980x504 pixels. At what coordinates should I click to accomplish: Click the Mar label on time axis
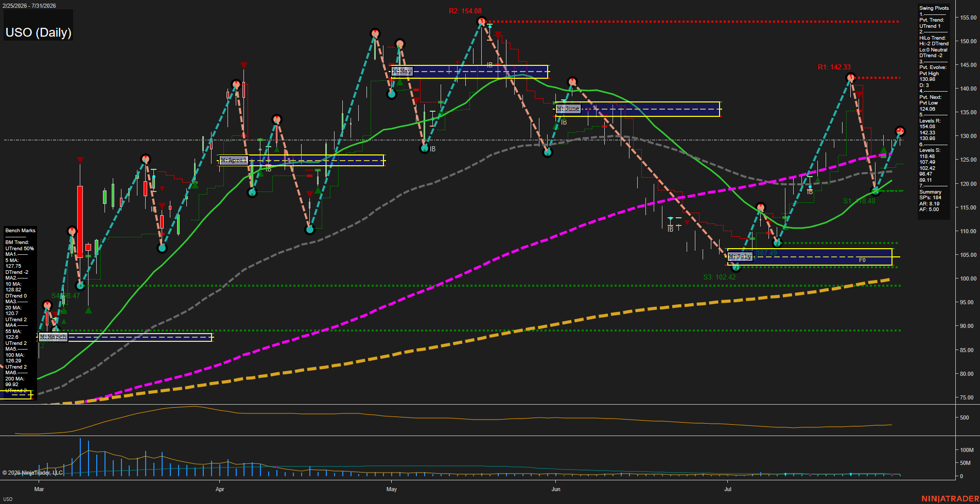(x=39, y=489)
